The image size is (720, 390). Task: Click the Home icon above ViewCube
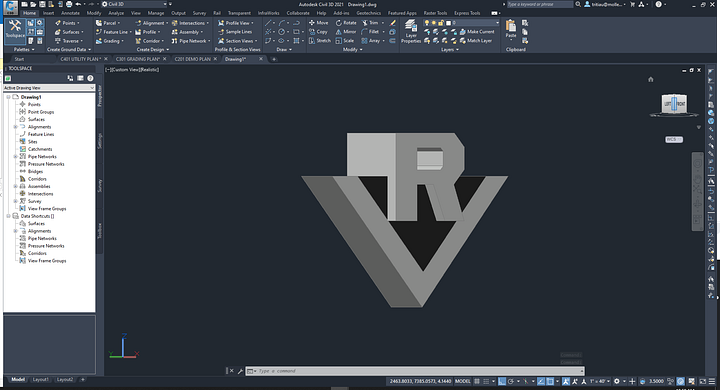(x=651, y=79)
